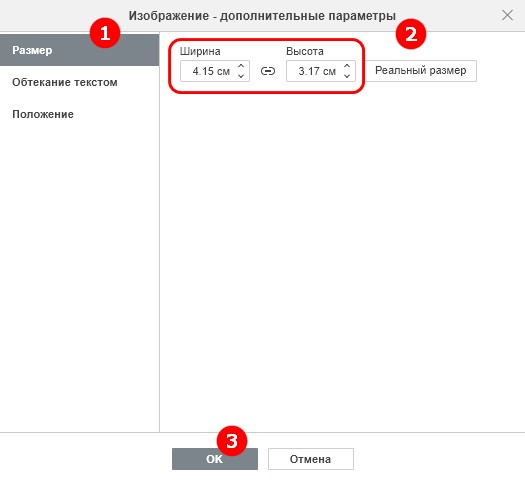This screenshot has height=480, width=525.
Task: Confirm with the OK button
Action: (215, 459)
